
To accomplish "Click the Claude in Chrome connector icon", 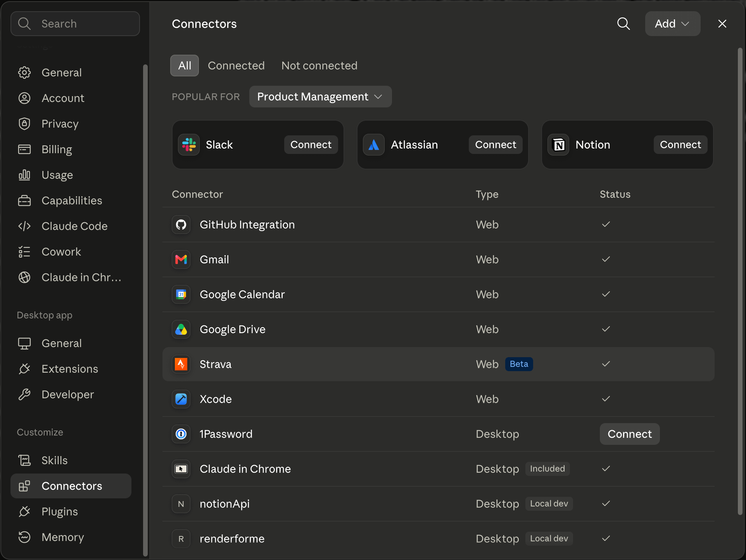I will click(x=181, y=469).
